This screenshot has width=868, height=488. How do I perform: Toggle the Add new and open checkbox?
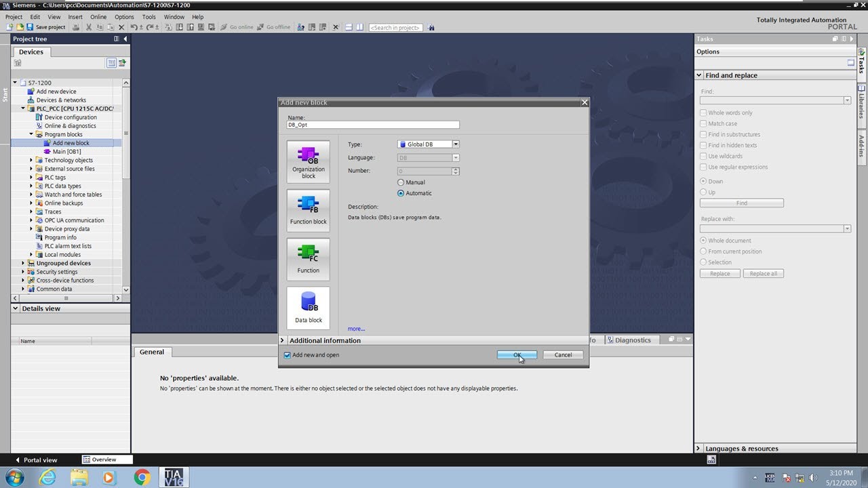(x=288, y=355)
